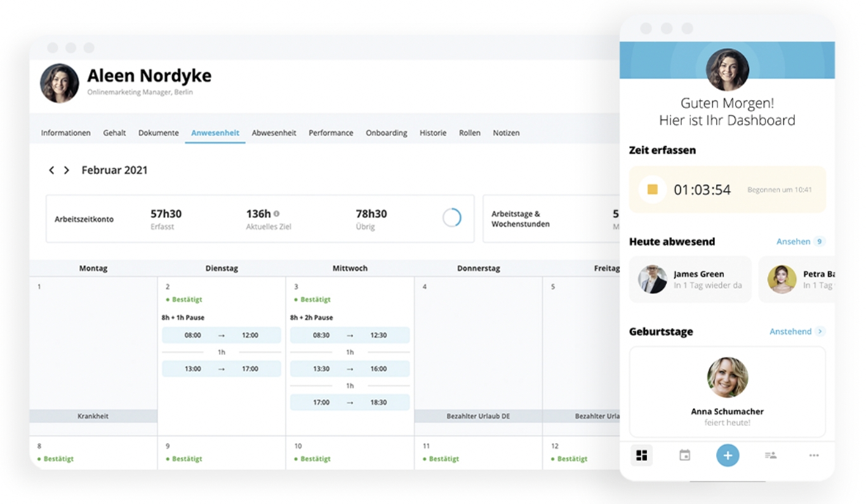Click Bestätigt status on day 12
The width and height of the screenshot is (866, 504).
(x=569, y=459)
